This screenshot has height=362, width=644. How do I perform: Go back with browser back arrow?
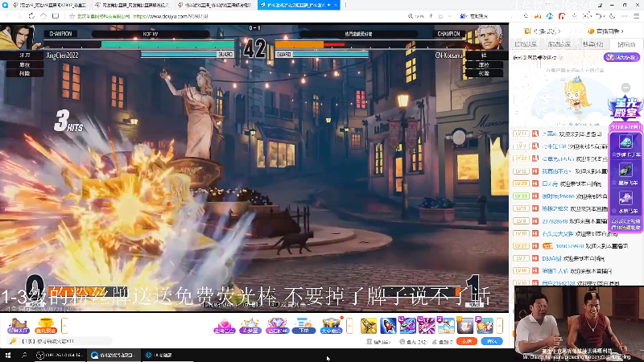[7, 16]
